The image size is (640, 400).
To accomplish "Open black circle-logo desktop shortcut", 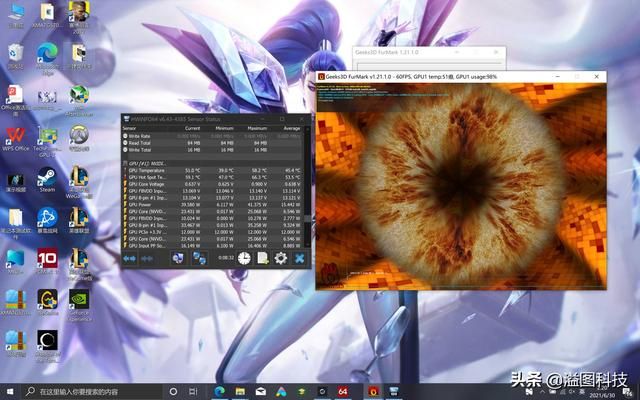I will tap(47, 345).
